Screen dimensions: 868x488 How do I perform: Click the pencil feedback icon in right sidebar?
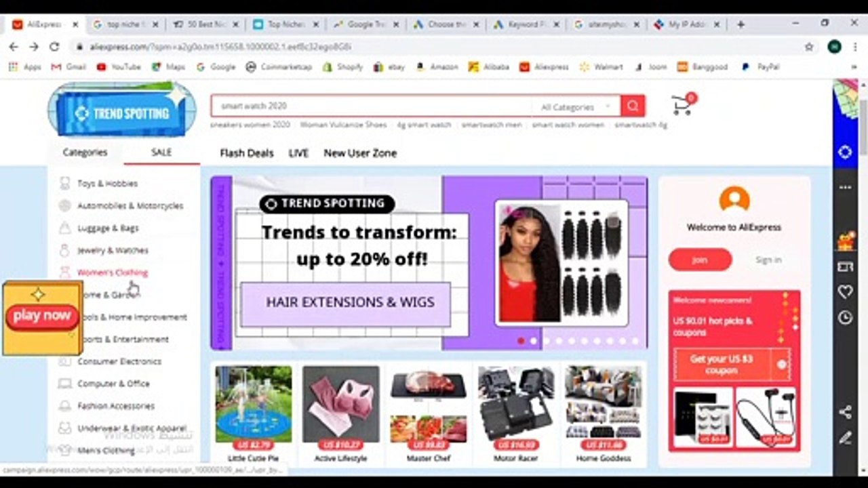coord(845,438)
